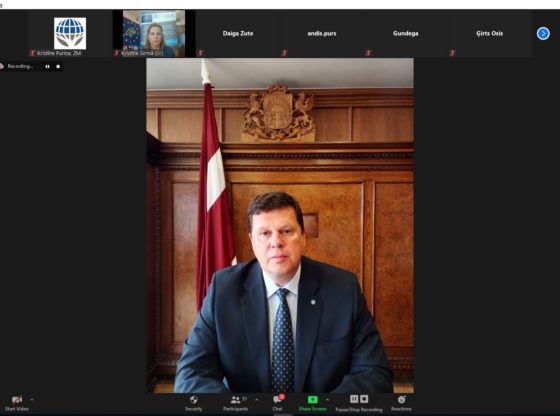Image resolution: width=560 pixels, height=416 pixels.
Task: Click muted mic icon on Daiga Zute tile
Action: point(200,53)
